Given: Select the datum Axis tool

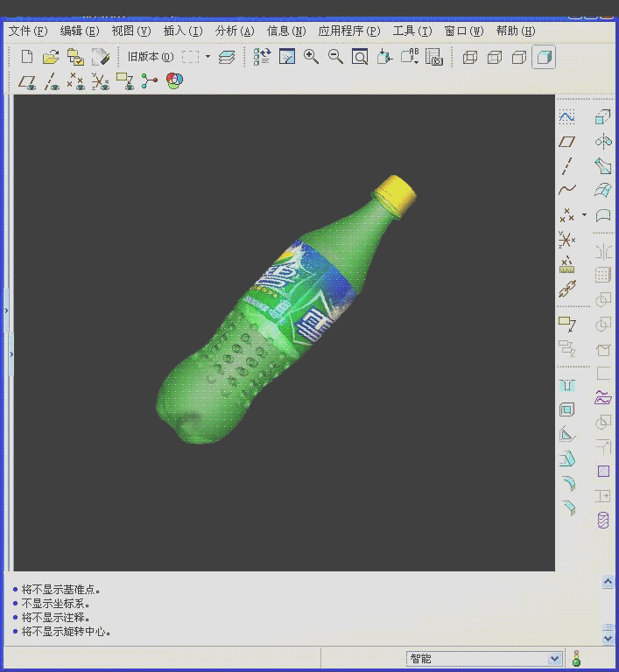Looking at the screenshot, I should [x=567, y=166].
